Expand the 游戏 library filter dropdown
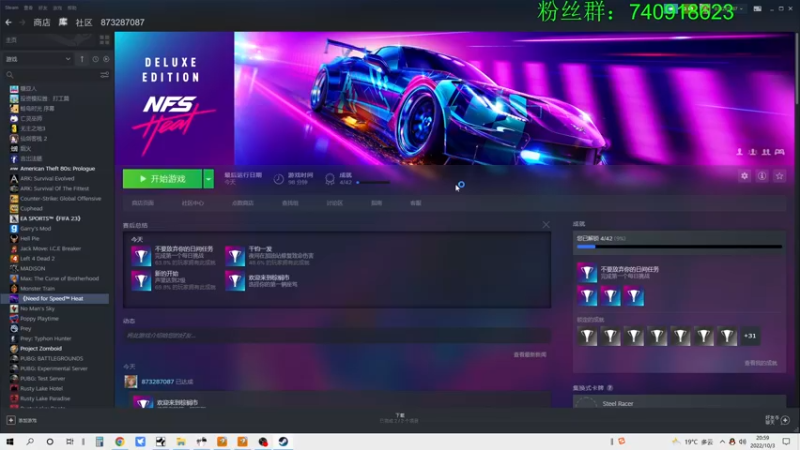800x450 pixels. 38,59
